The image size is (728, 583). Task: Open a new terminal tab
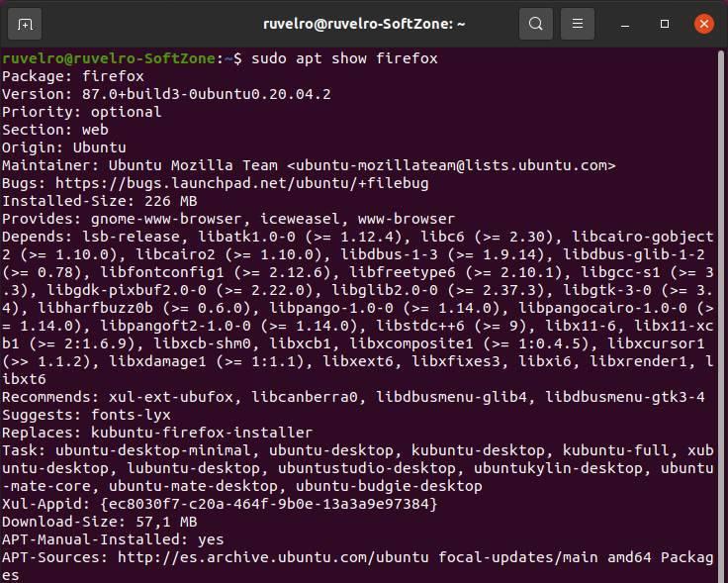click(25, 24)
